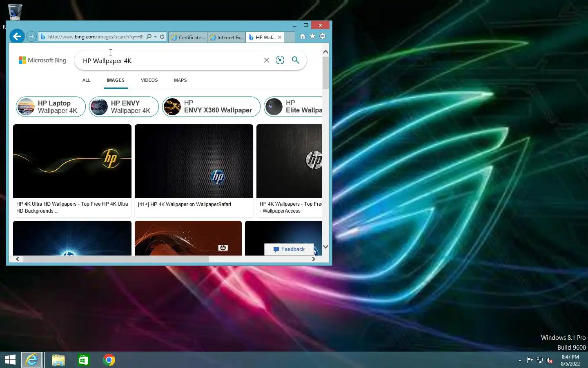Minimize the Internet Explorer window

tap(294, 25)
